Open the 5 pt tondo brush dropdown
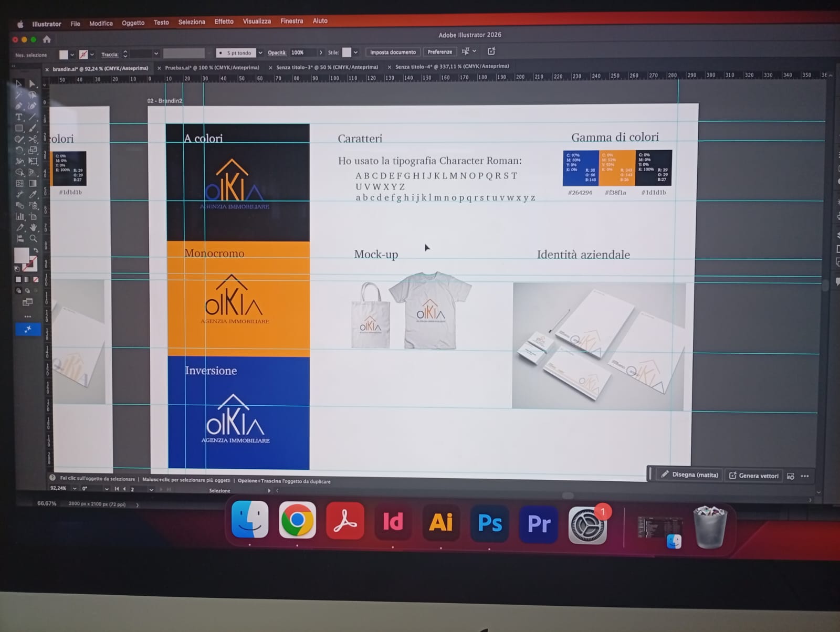 click(x=260, y=53)
